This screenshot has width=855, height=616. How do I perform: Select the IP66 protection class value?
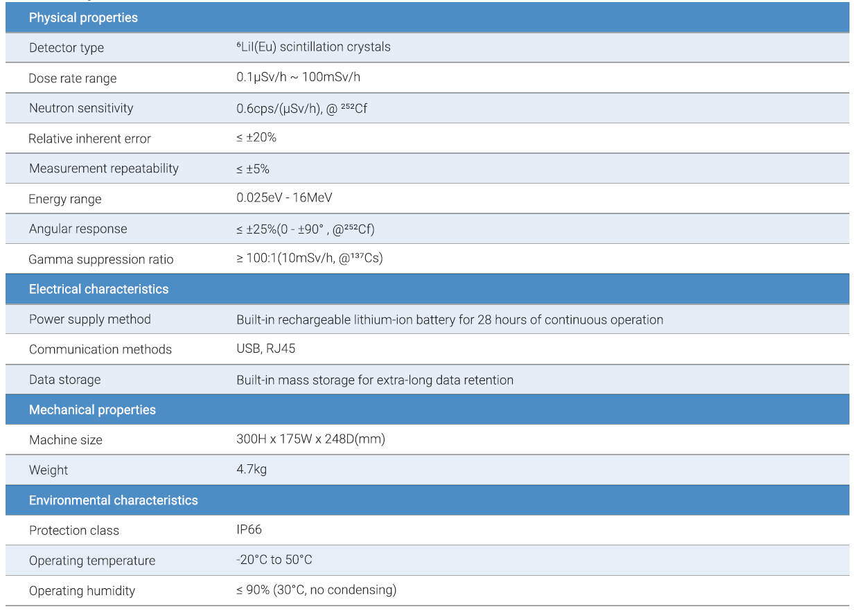(249, 530)
